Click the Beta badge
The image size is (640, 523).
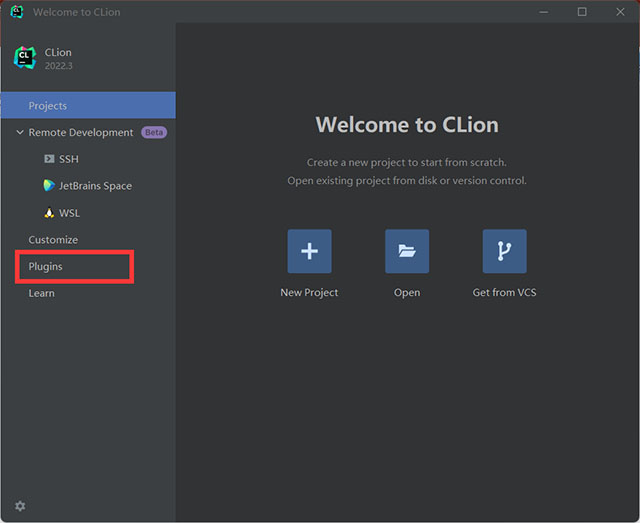[154, 132]
